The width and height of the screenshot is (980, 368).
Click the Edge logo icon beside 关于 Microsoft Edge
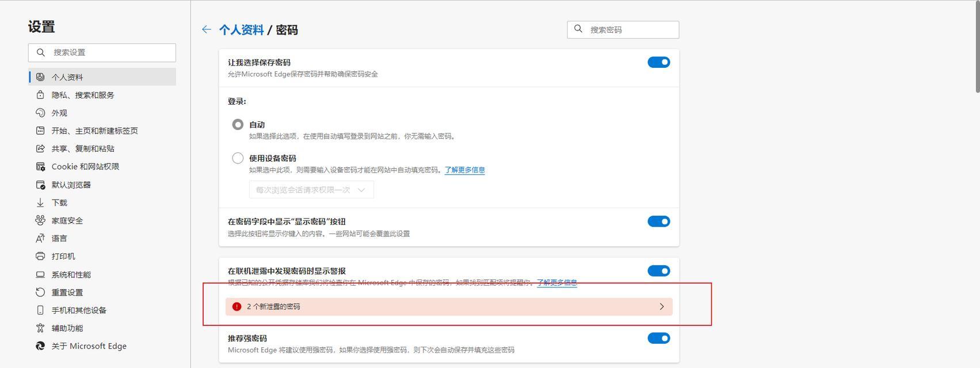coord(40,346)
